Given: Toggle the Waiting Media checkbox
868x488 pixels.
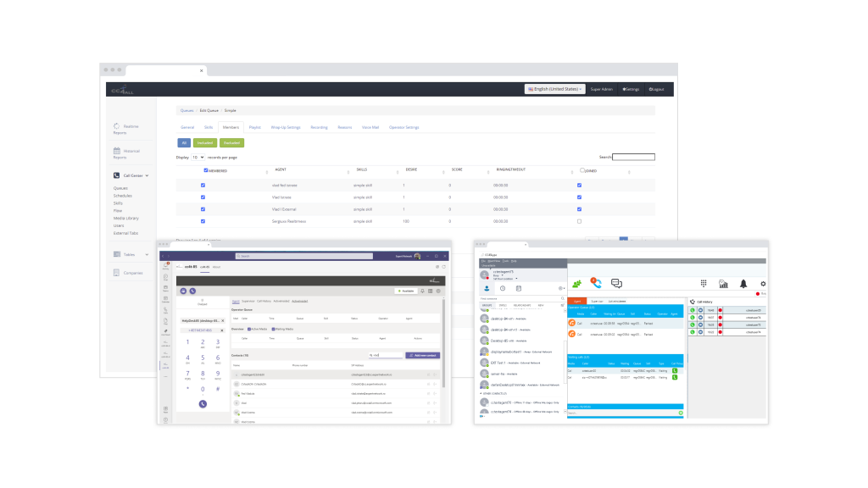Looking at the screenshot, I should (x=273, y=330).
